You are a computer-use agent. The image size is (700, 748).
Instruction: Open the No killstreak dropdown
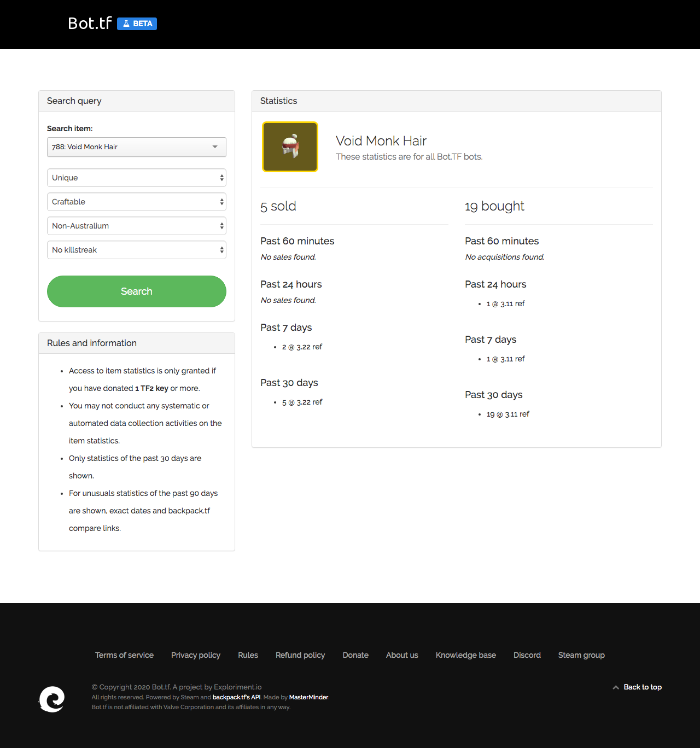[137, 250]
